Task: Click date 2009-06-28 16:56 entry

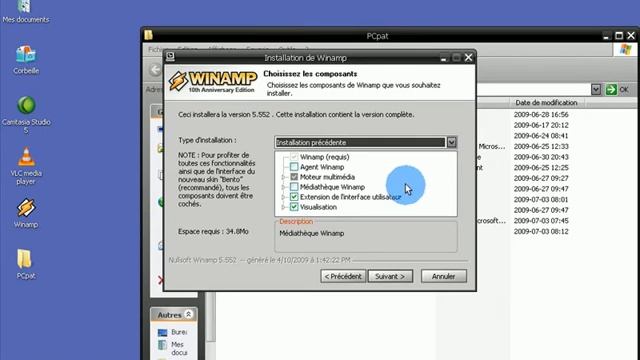Action: 541,115
